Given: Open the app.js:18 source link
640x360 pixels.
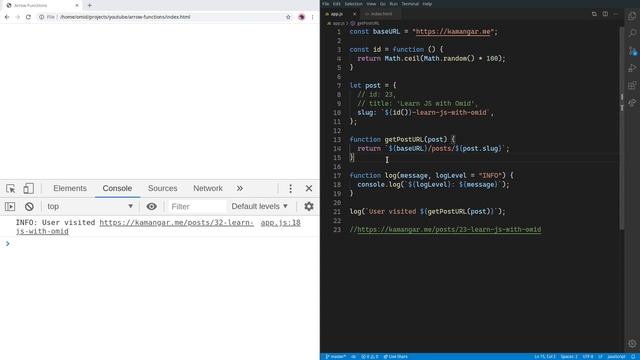Looking at the screenshot, I should pos(280,223).
